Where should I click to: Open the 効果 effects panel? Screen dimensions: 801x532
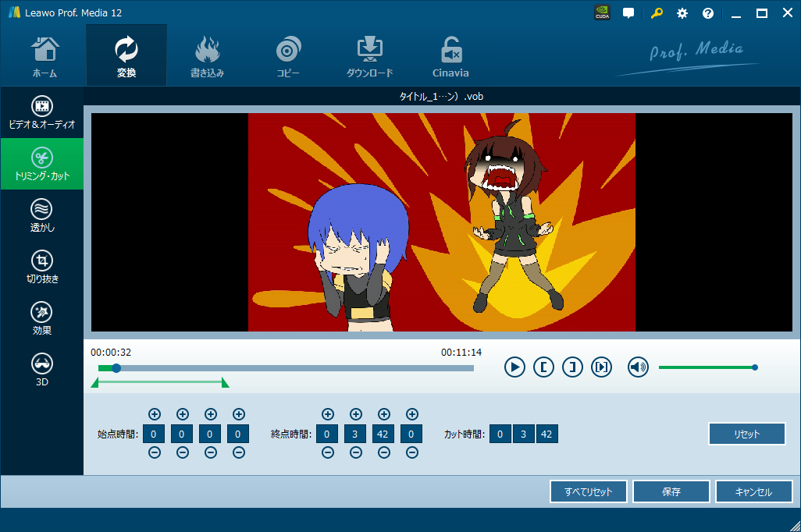[x=42, y=318]
